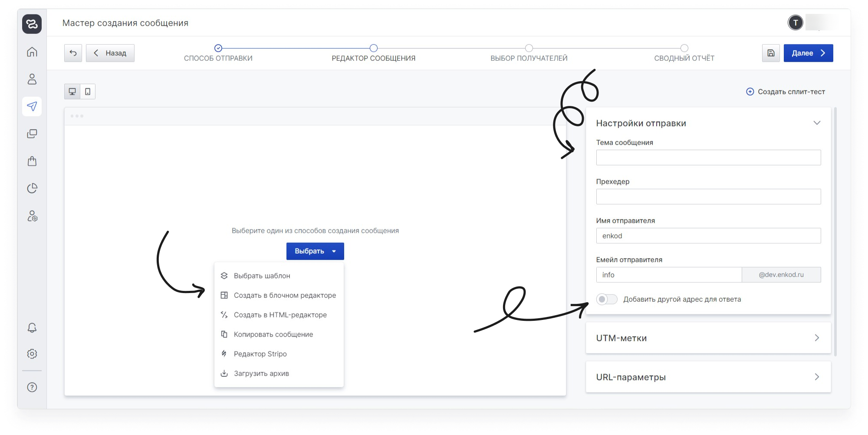
Task: Click the Мастер создания сообщения title
Action: click(x=125, y=23)
